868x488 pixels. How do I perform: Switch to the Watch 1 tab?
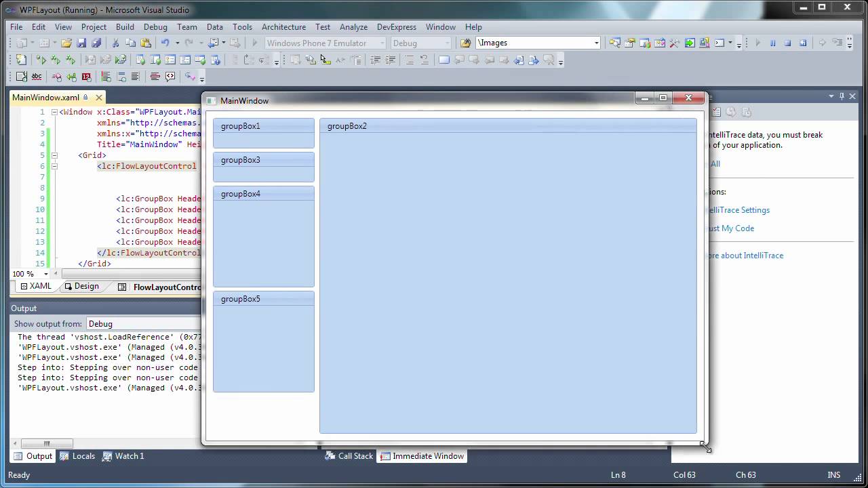coord(123,456)
